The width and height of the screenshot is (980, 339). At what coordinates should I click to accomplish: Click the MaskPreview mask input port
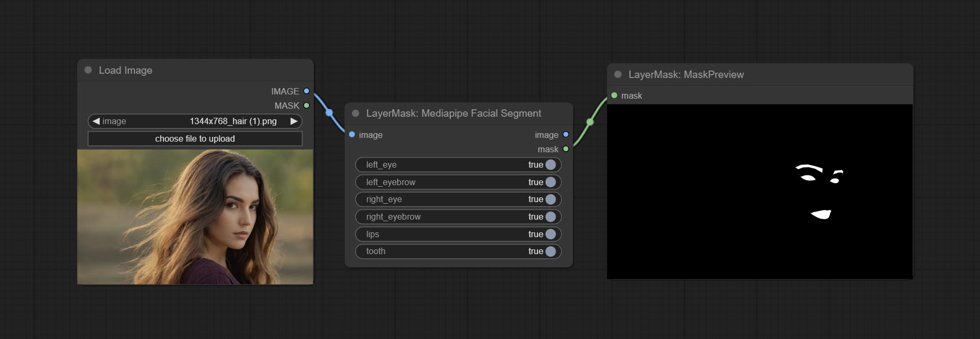[x=614, y=95]
